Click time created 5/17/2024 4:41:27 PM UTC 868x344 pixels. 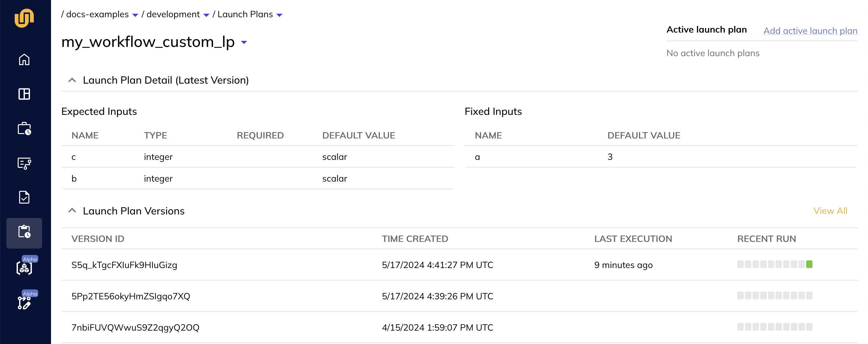tap(438, 265)
